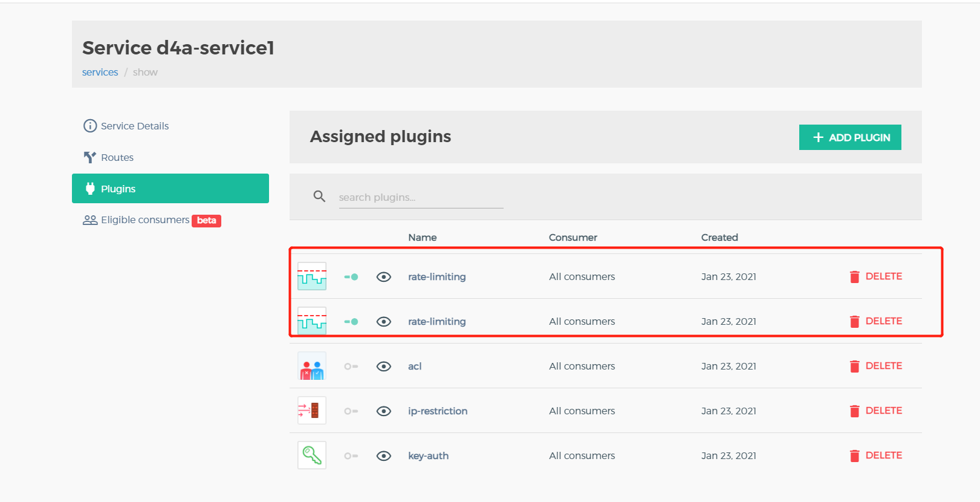Image resolution: width=980 pixels, height=502 pixels.
Task: Go to the Routes sidebar section
Action: pos(109,157)
